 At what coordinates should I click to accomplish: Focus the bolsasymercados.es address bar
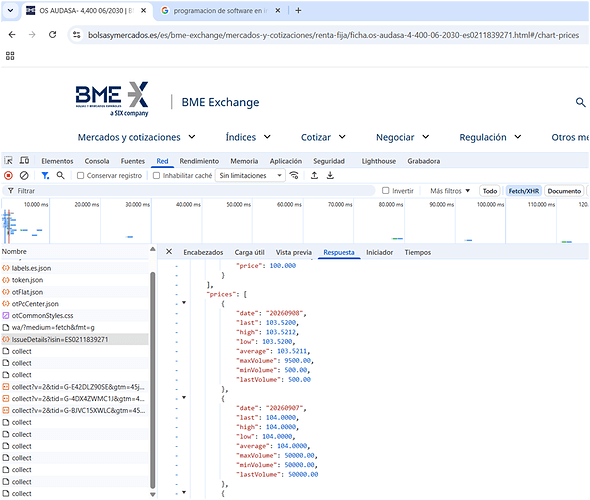(333, 35)
